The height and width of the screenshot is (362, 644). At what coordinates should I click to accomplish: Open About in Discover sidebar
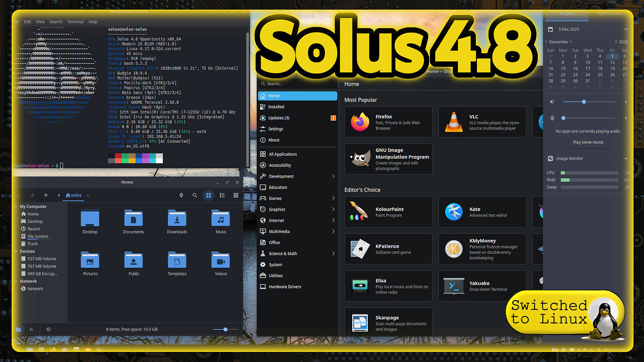(297, 140)
